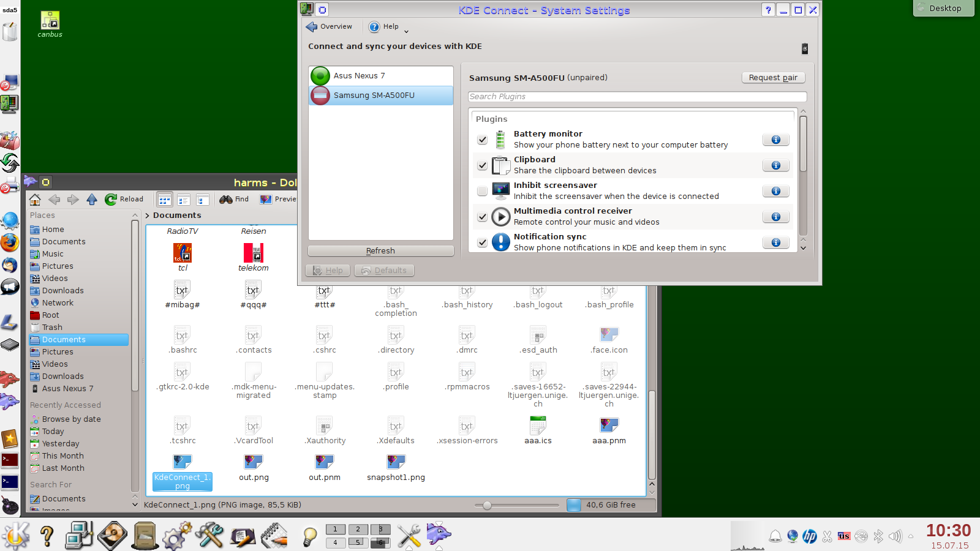Open the Bluetooth tray icon

pos(878,536)
